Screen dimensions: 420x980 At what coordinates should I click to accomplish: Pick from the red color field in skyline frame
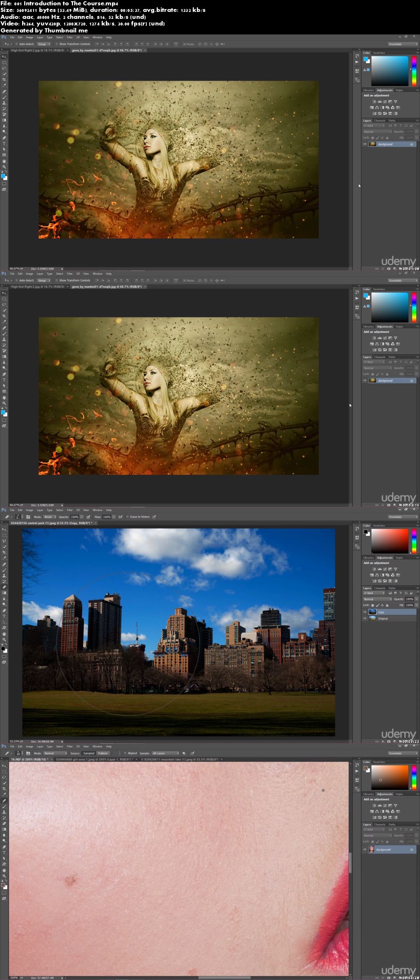click(390, 541)
